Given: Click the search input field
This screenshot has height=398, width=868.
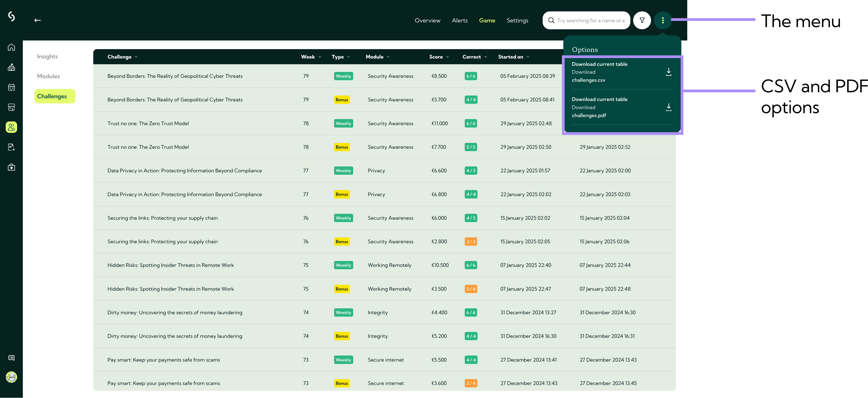Looking at the screenshot, I should pos(586,20).
